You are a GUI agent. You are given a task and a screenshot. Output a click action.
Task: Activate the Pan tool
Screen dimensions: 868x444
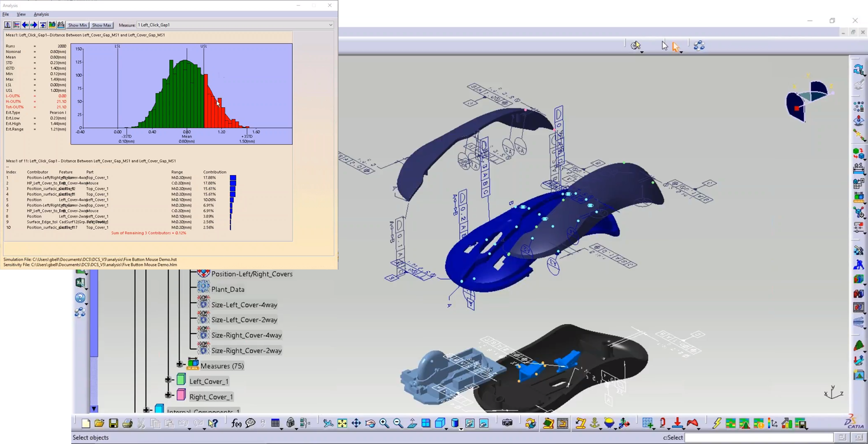(x=356, y=423)
